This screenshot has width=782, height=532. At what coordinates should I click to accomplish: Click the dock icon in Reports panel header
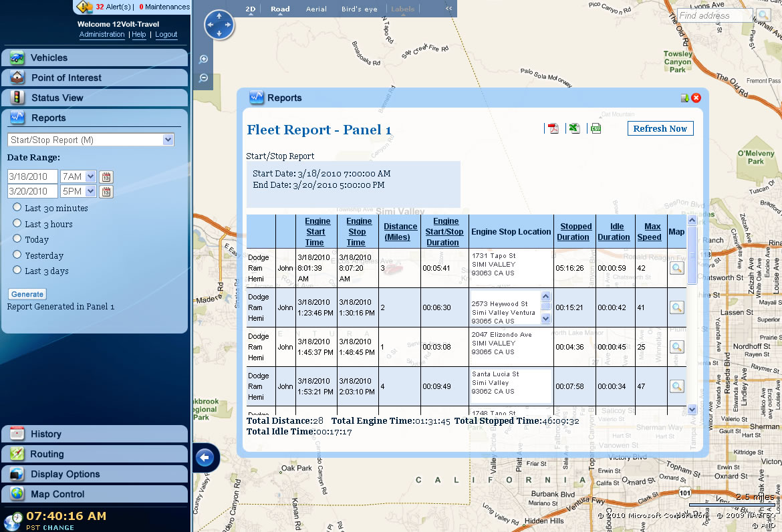point(684,98)
